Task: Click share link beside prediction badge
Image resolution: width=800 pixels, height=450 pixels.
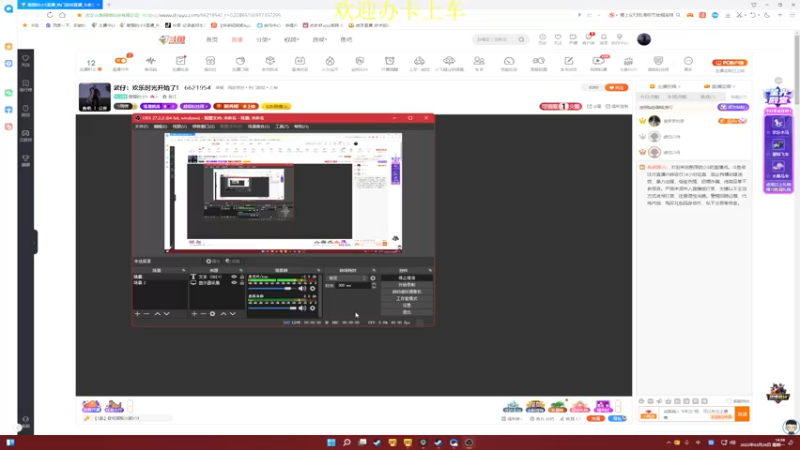Action: pos(594,107)
